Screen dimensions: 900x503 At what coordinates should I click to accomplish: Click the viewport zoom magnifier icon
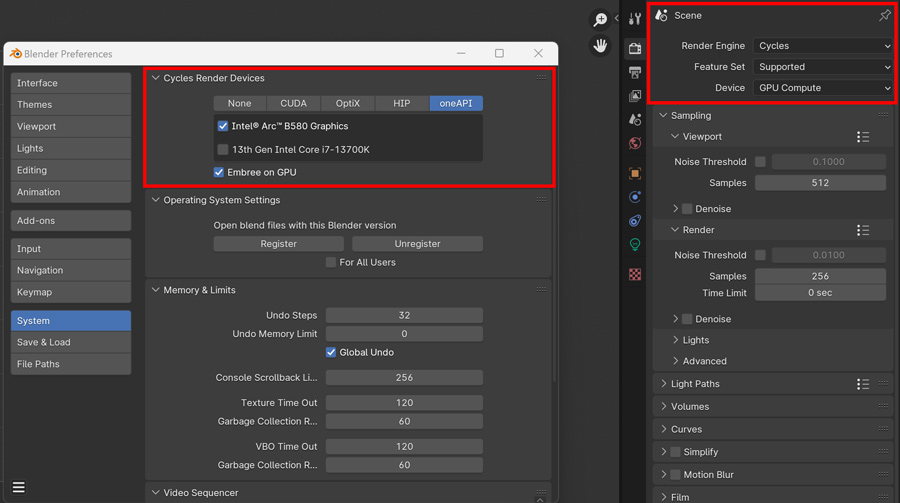600,20
